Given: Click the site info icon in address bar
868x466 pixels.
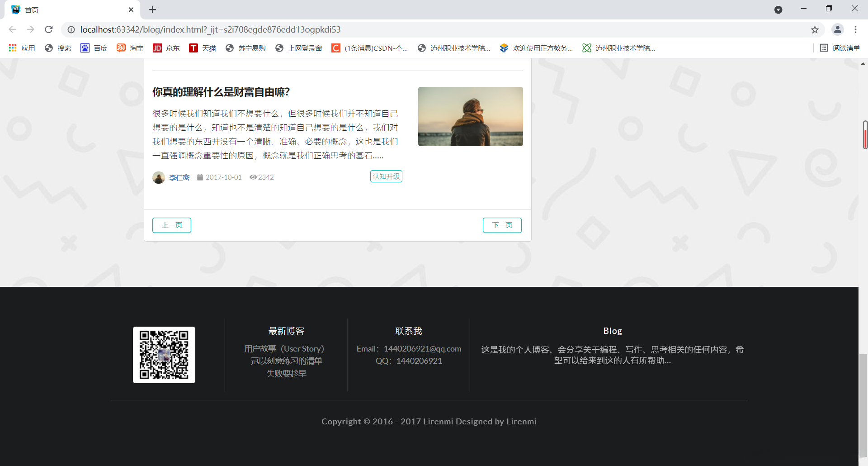Looking at the screenshot, I should 71,29.
